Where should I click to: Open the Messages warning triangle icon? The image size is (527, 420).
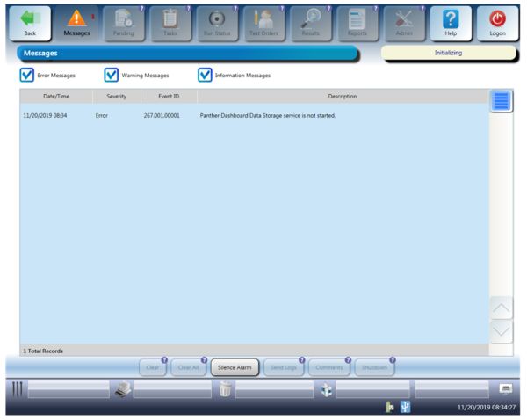pyautogui.click(x=76, y=18)
